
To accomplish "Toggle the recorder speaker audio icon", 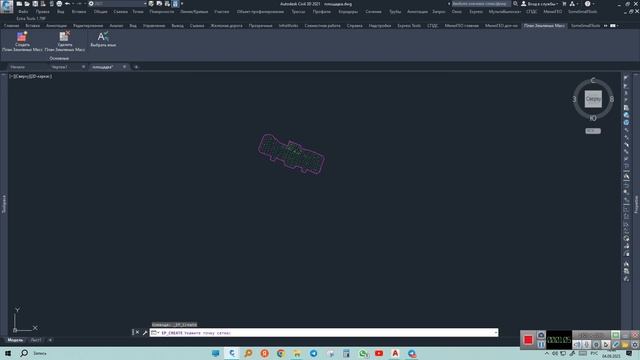I will click(x=577, y=345).
